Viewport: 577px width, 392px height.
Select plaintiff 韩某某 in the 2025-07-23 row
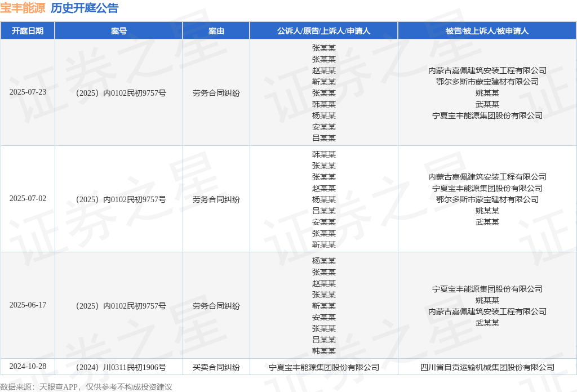pos(324,104)
